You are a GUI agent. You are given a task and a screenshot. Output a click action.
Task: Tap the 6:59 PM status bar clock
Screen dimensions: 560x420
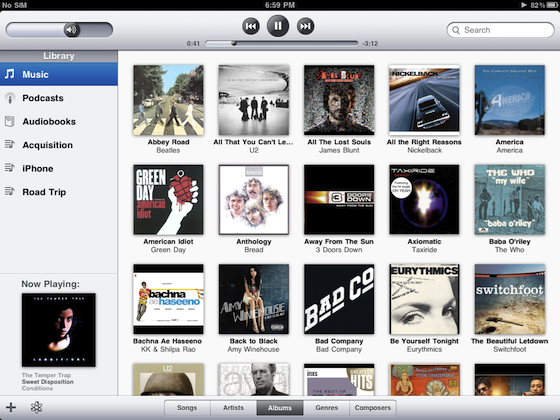pos(280,5)
